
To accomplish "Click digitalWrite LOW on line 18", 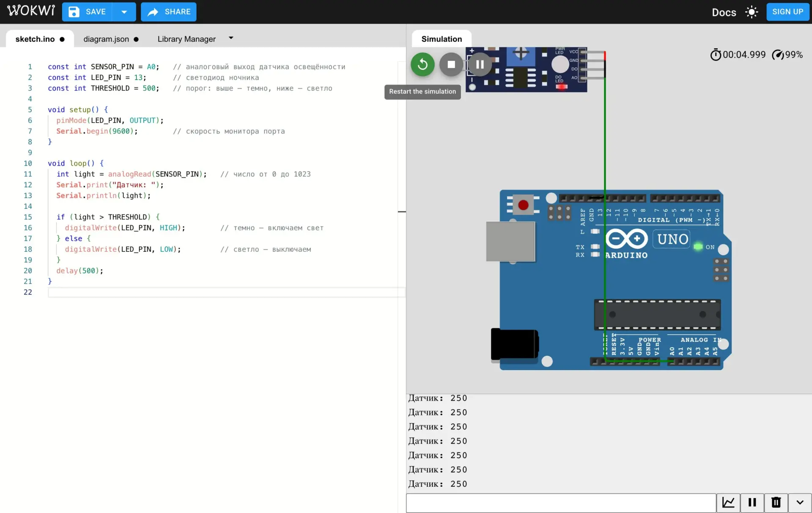I will click(x=123, y=249).
